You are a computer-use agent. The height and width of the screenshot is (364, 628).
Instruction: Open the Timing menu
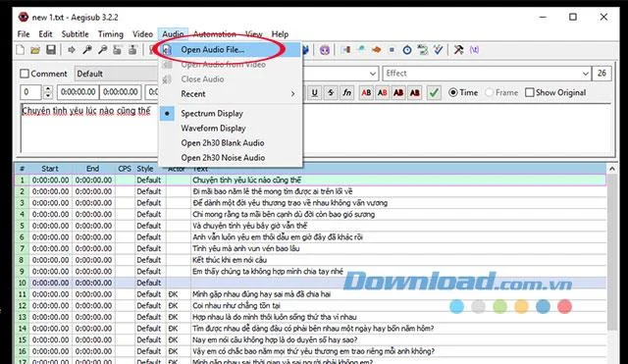tap(111, 34)
